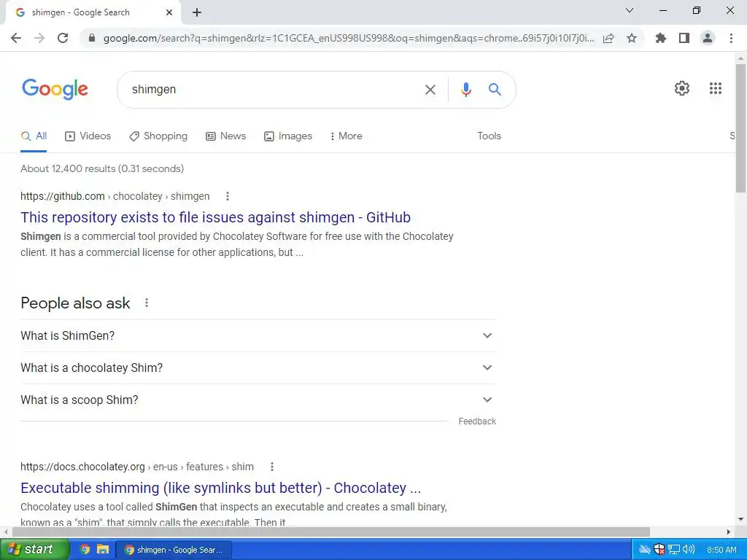Go to Google home via the logo
The width and height of the screenshot is (747, 560).
point(55,89)
